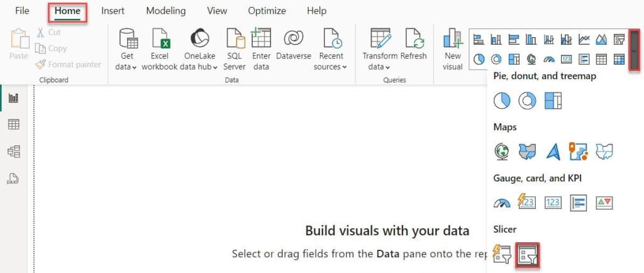Switch to the Insert tab
Screen dimensions: 644x273
[113, 11]
